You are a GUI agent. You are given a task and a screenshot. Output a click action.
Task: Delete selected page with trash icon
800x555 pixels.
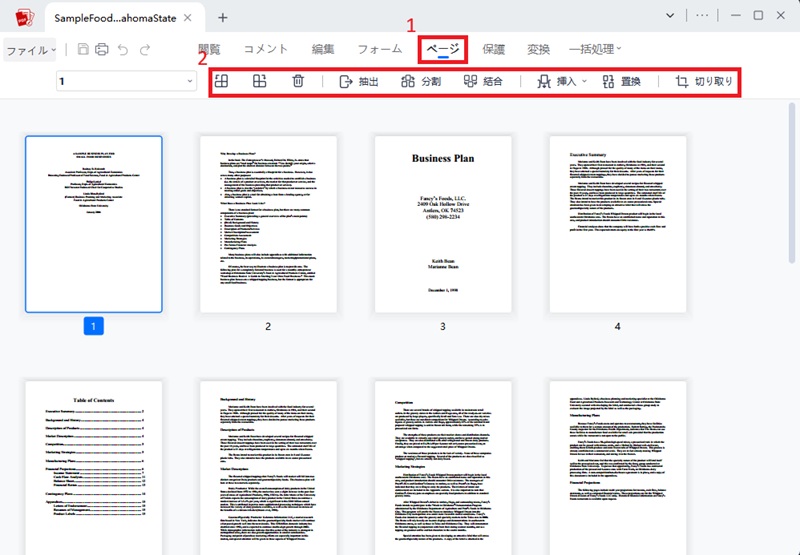pos(298,81)
